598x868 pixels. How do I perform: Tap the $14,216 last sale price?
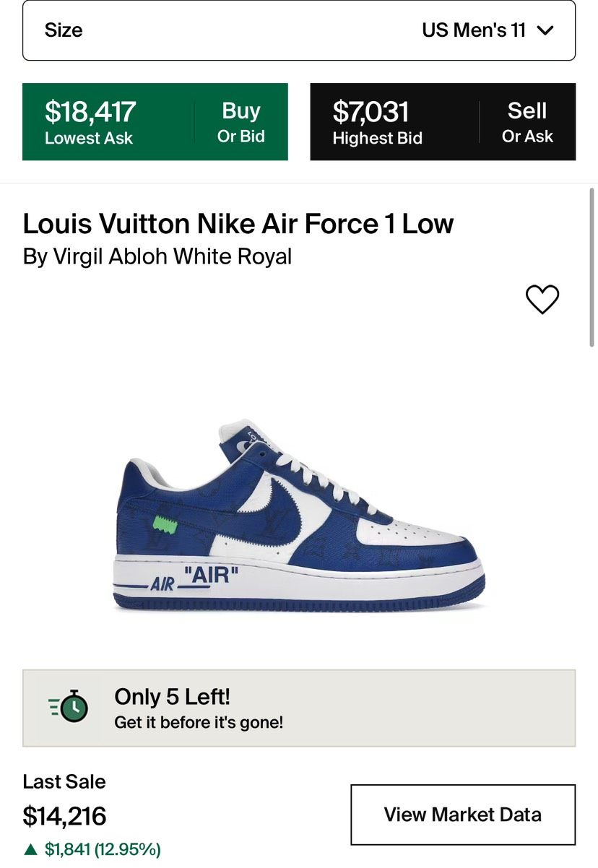pyautogui.click(x=65, y=816)
